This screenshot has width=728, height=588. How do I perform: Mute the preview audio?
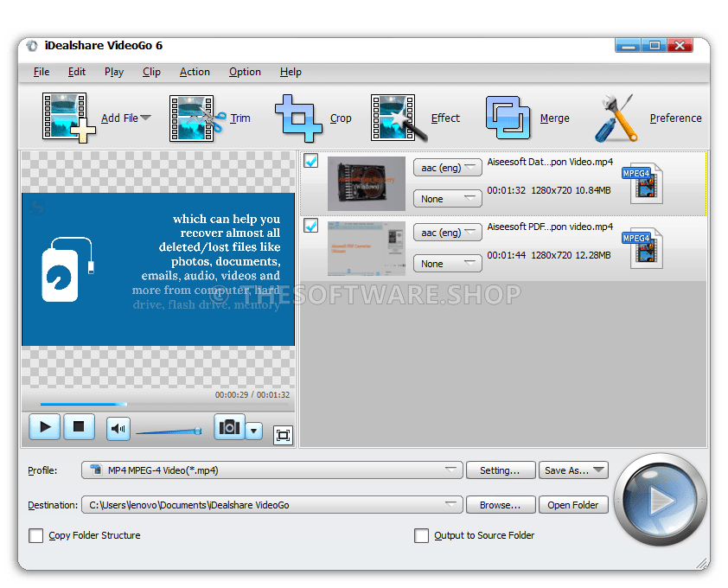[x=118, y=428]
